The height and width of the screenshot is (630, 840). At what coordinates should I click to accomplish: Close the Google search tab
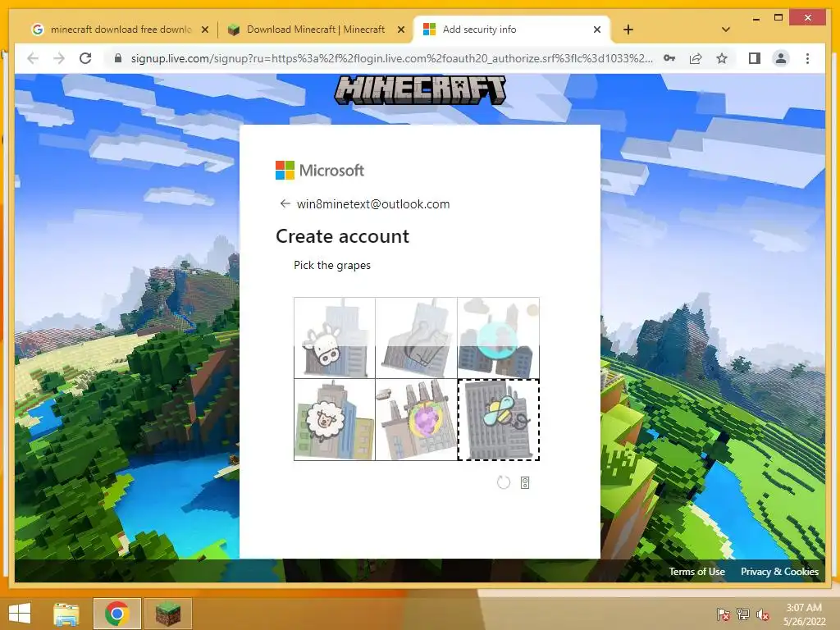click(x=204, y=30)
